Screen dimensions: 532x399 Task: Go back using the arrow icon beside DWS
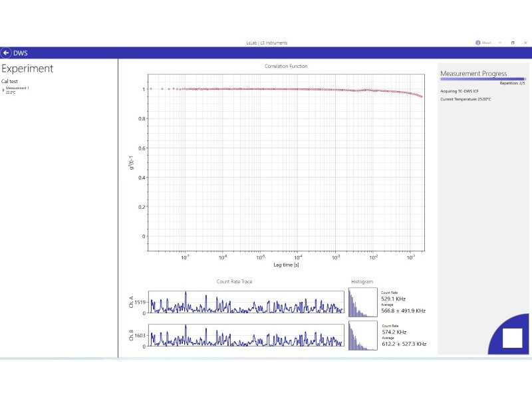(x=6, y=53)
